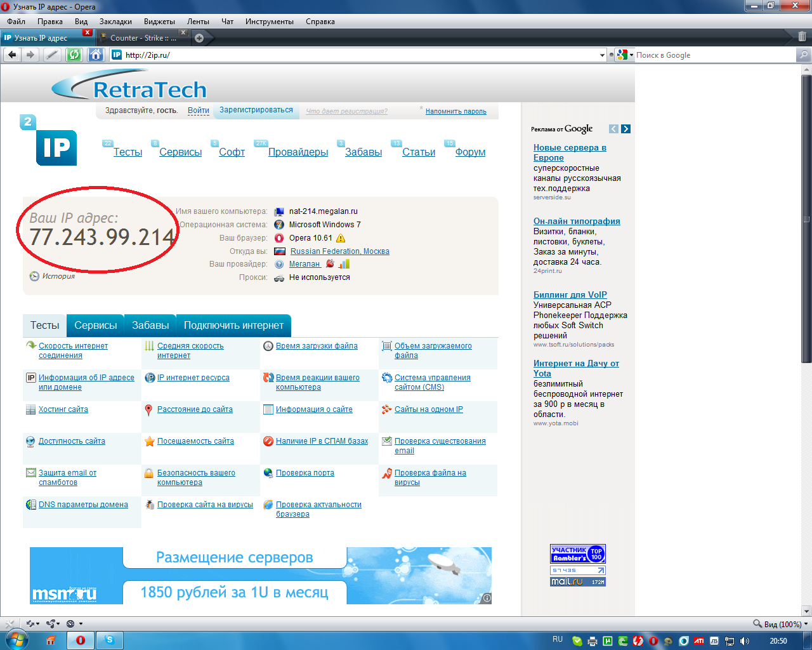This screenshot has width=812, height=650.
Task: Click the search magnifier beside the Google field
Action: click(x=803, y=55)
